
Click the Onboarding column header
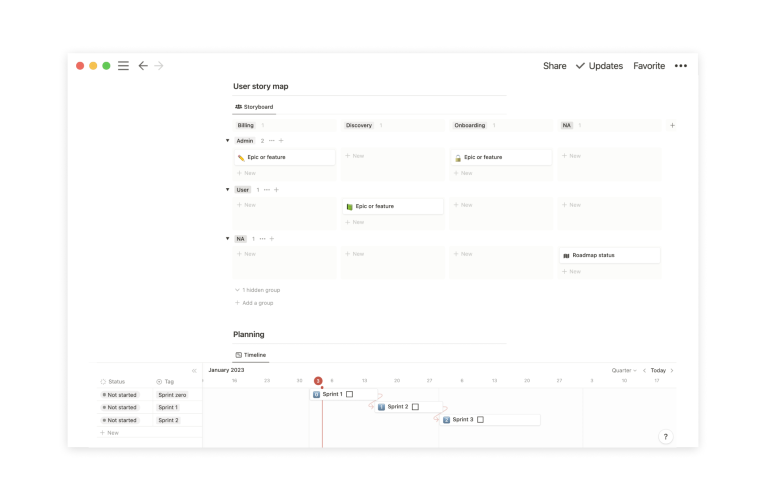(469, 126)
